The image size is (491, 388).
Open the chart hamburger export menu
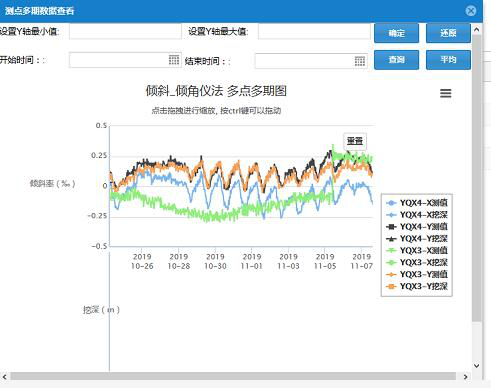coord(445,93)
